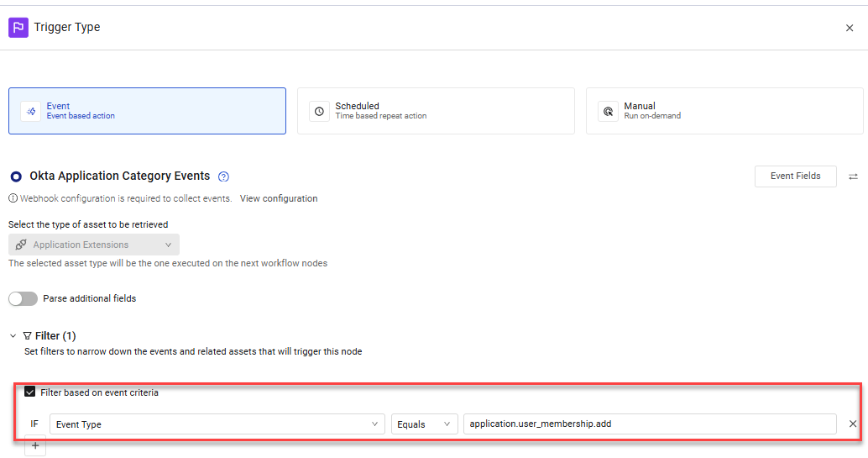Open the Equals operator dropdown
Image resolution: width=868 pixels, height=458 pixels.
point(424,424)
